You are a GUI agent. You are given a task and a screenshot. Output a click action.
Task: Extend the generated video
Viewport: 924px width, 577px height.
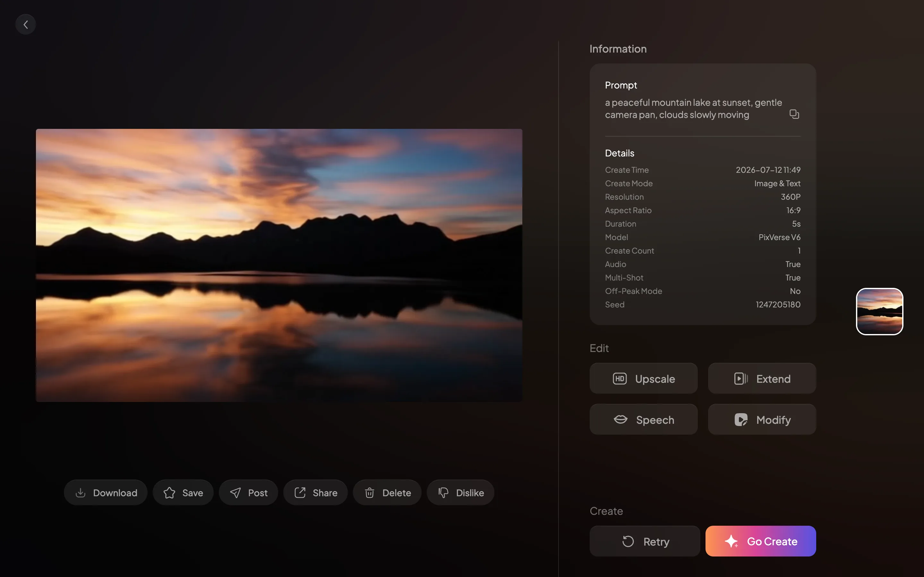coord(762,379)
